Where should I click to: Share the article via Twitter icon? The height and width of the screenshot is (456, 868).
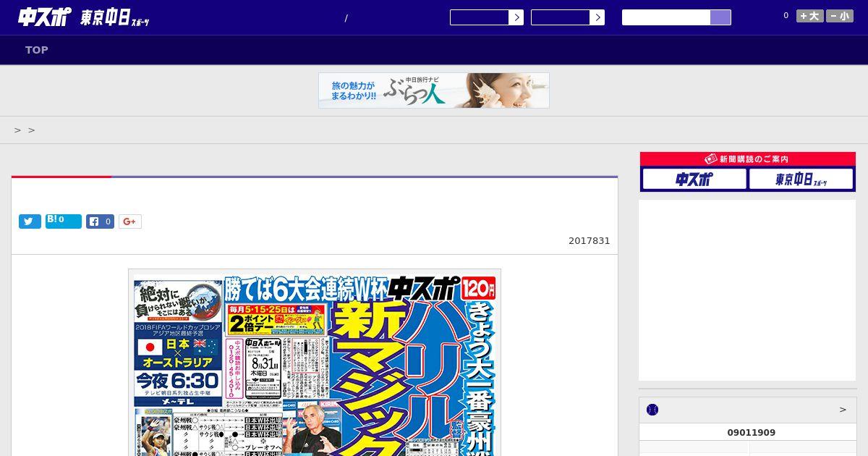click(30, 221)
